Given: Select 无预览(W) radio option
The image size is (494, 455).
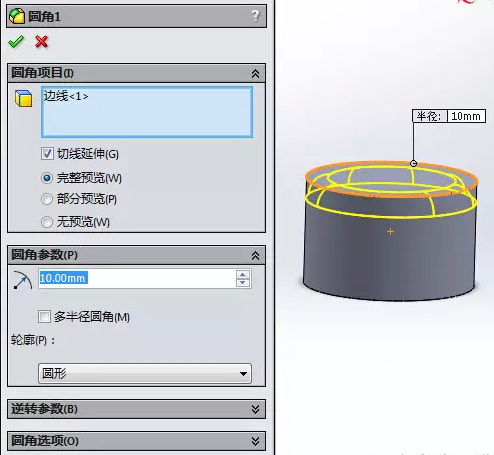Looking at the screenshot, I should tap(47, 222).
